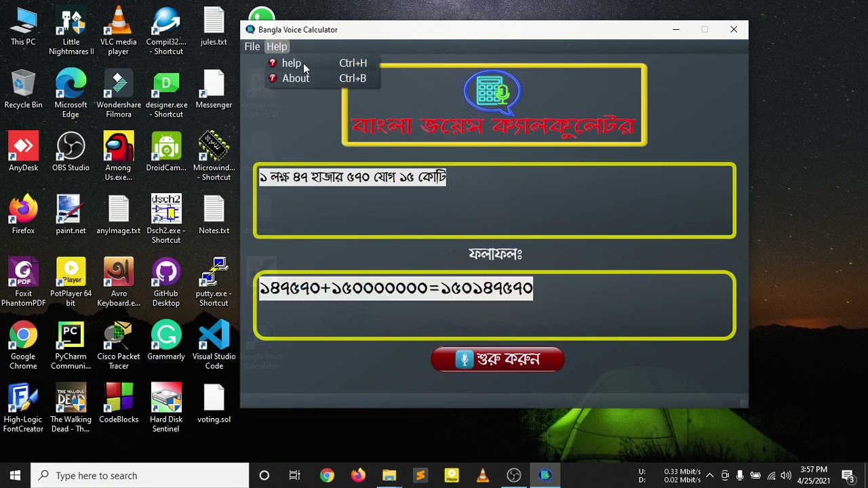This screenshot has width=868, height=488.
Task: Click the spoken input text box
Action: 494,201
